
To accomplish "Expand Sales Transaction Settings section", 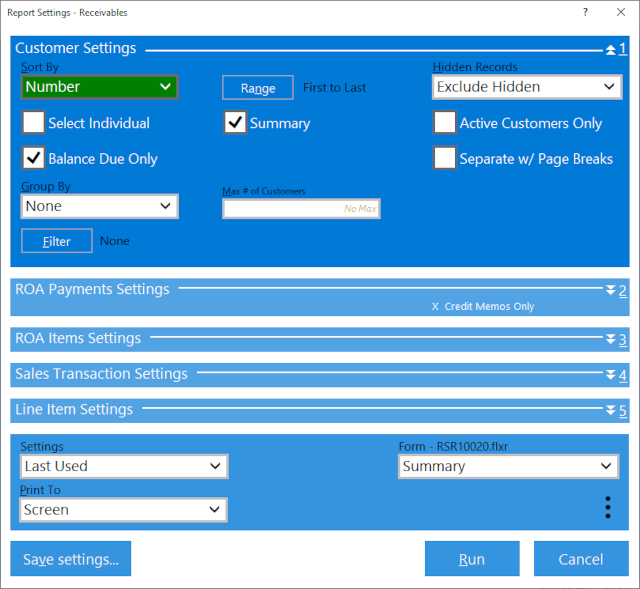I will pos(615,375).
